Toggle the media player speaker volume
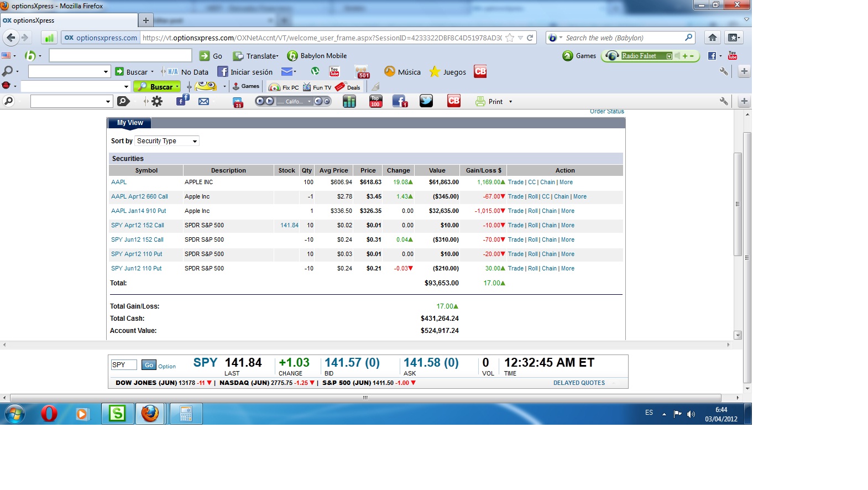This screenshot has height=490, width=868. [x=318, y=101]
